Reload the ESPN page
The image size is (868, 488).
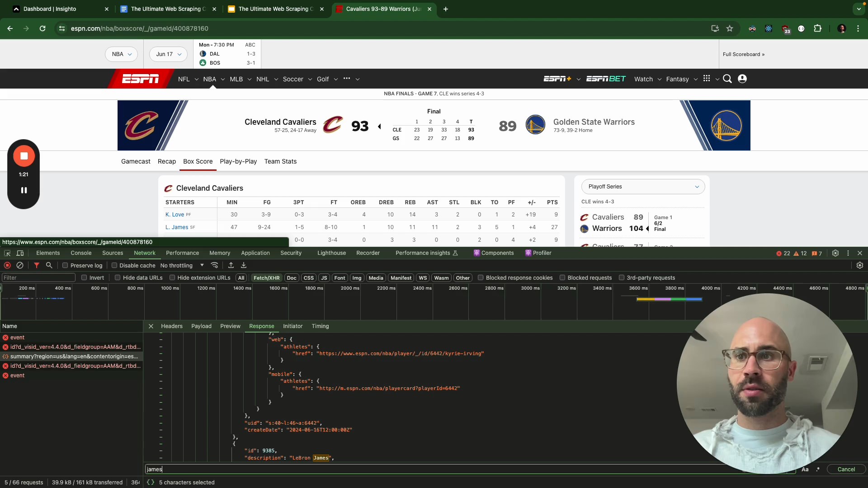point(42,28)
